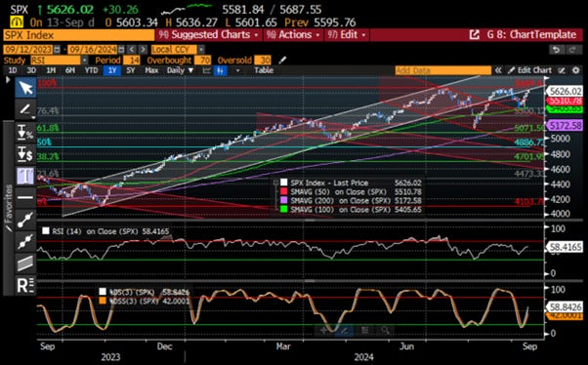The image size is (588, 365).
Task: Pick the pencil annotation tool
Action: (25, 109)
